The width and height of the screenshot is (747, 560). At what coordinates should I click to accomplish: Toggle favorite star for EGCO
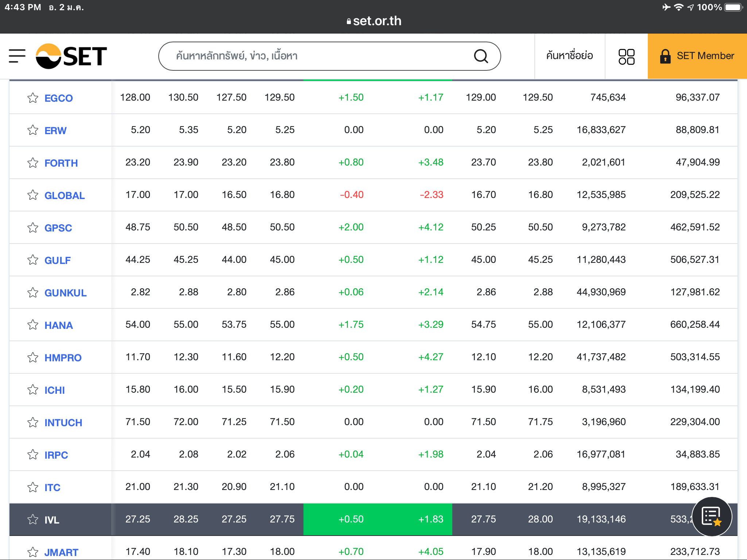point(33,98)
